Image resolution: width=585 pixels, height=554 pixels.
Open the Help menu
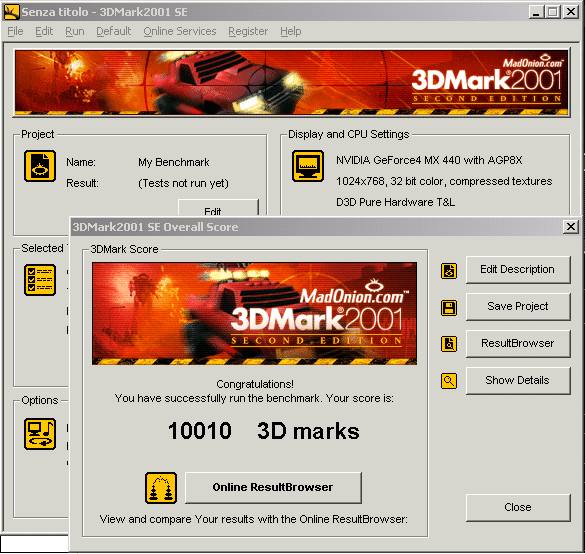(291, 31)
